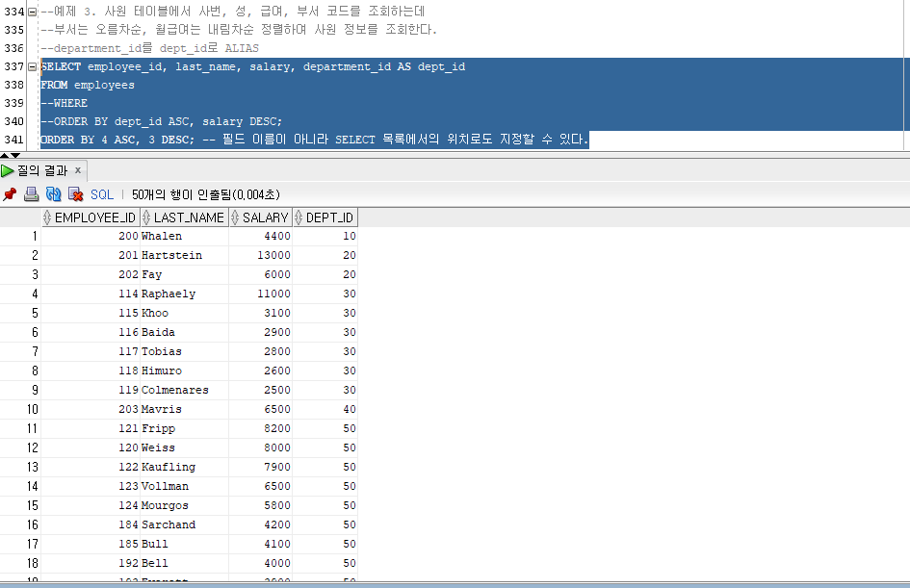Click the '--ORDER BY dept_id ASC' commented line
This screenshot has height=588, width=910.
162,122
